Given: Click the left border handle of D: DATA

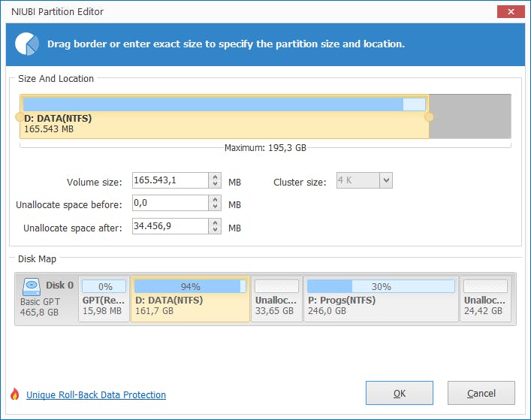Looking at the screenshot, I should 20,117.
